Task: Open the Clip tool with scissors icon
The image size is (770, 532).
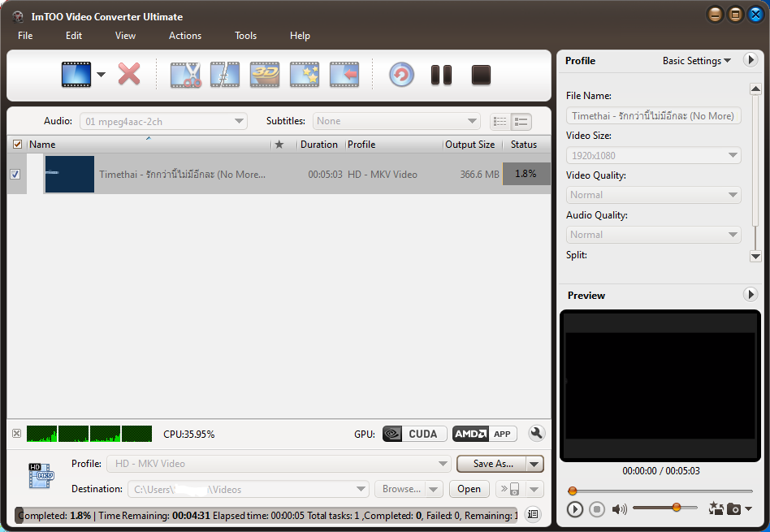Action: (x=186, y=75)
